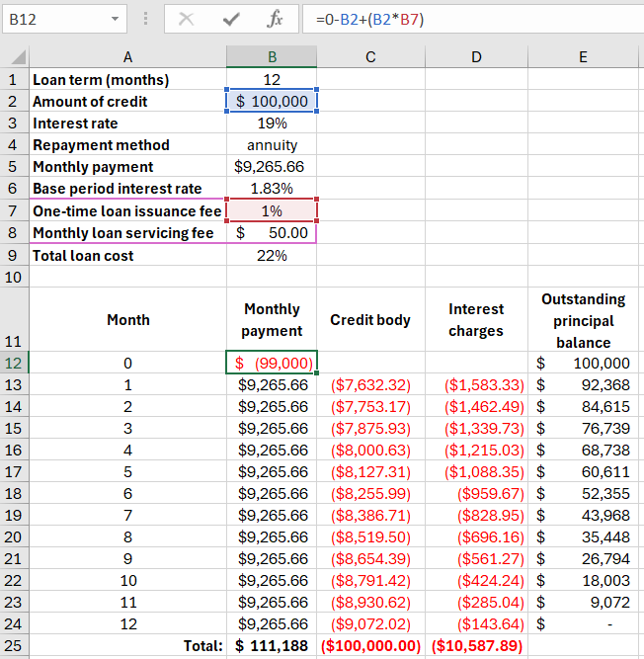Click the 'Credit body' table header
The height and width of the screenshot is (659, 644).
click(x=370, y=320)
